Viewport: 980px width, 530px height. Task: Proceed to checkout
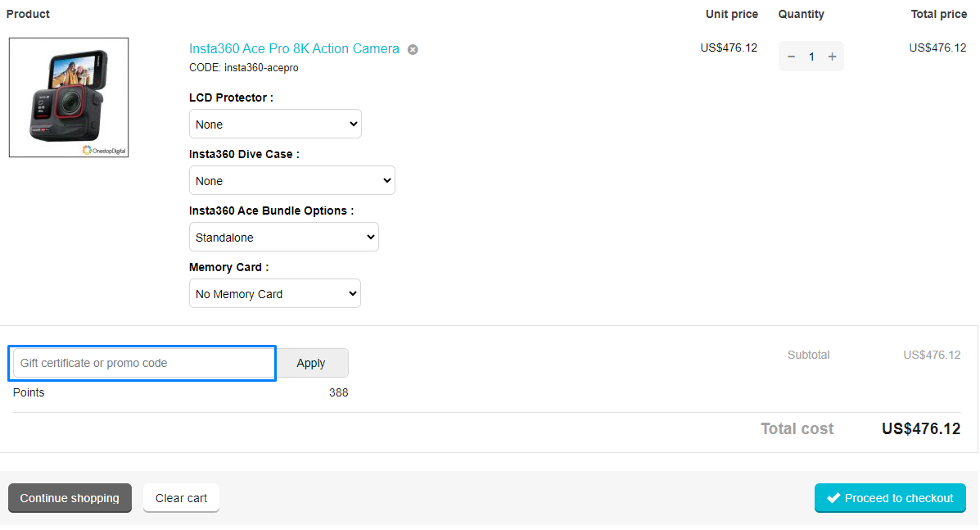890,498
